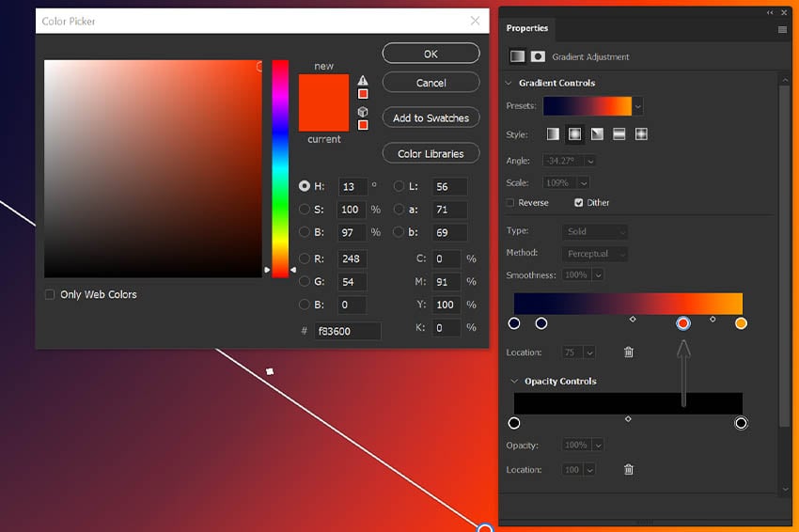
Task: Click the R value field showing 248
Action: click(352, 258)
